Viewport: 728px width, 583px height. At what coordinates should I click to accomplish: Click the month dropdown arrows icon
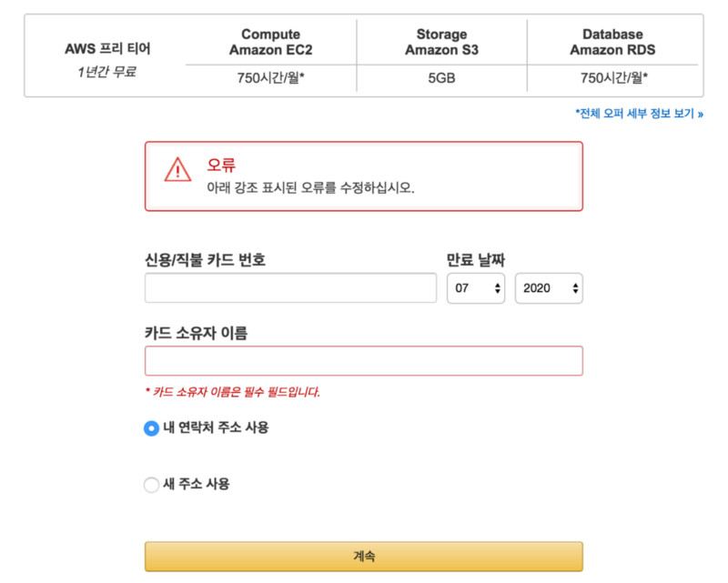pyautogui.click(x=497, y=288)
